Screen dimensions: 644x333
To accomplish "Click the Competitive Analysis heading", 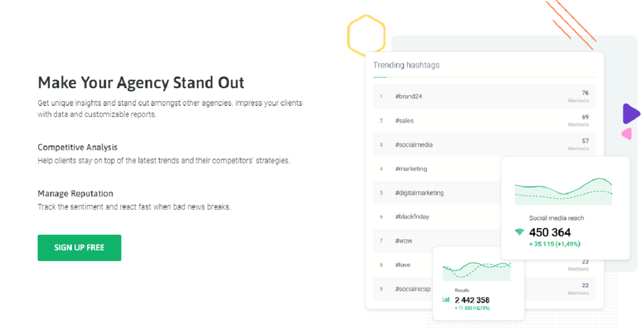I will 77,147.
